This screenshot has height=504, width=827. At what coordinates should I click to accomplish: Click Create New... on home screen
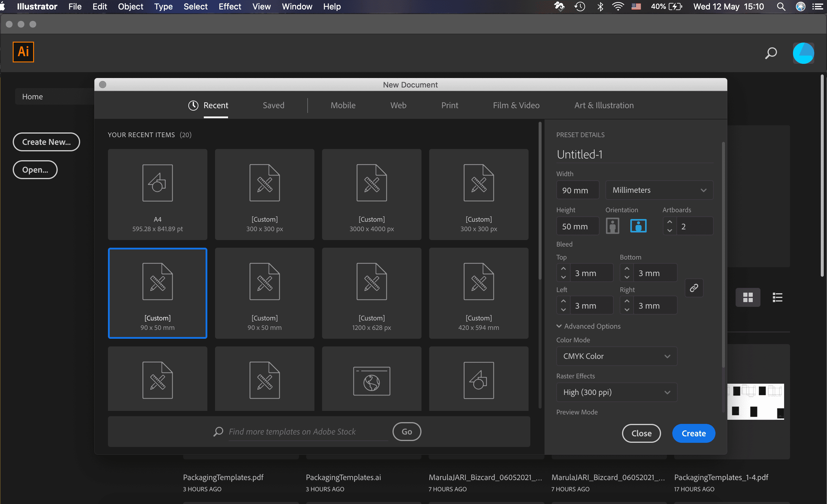pyautogui.click(x=46, y=142)
